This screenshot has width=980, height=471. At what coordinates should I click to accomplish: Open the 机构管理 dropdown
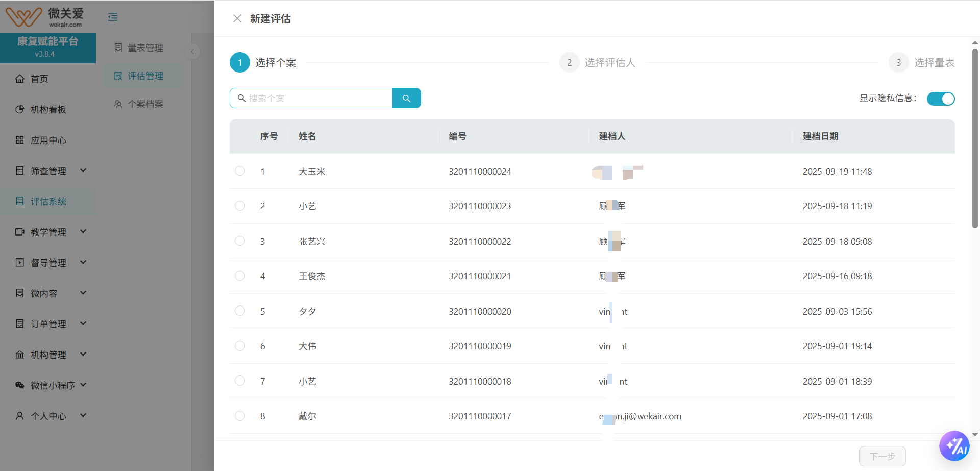(50, 354)
